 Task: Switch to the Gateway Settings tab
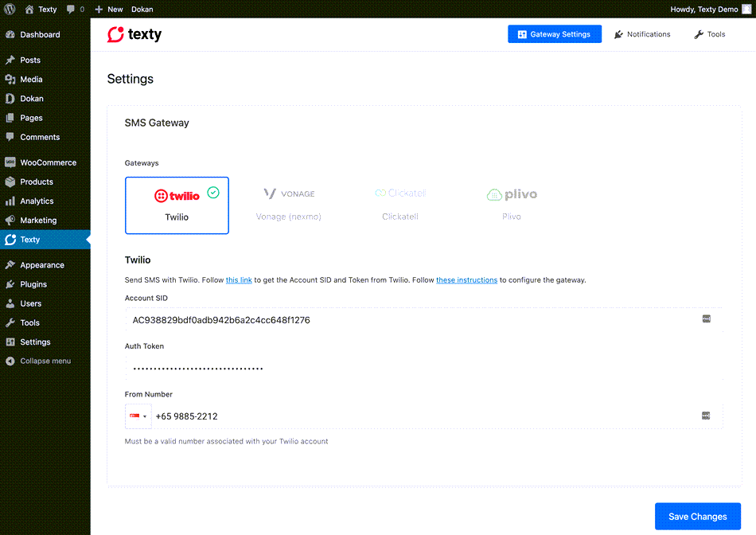tap(555, 33)
